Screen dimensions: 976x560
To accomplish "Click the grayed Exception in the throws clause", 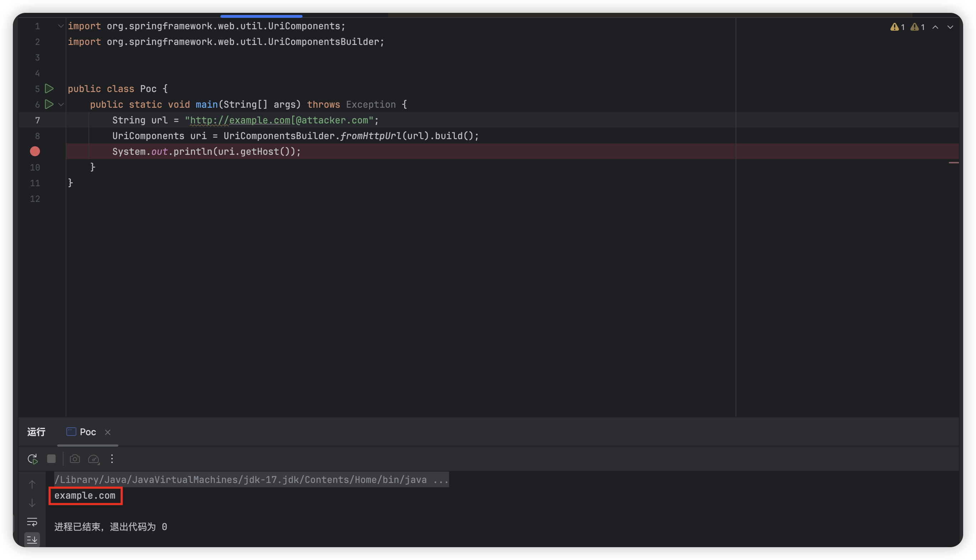I will pos(371,105).
